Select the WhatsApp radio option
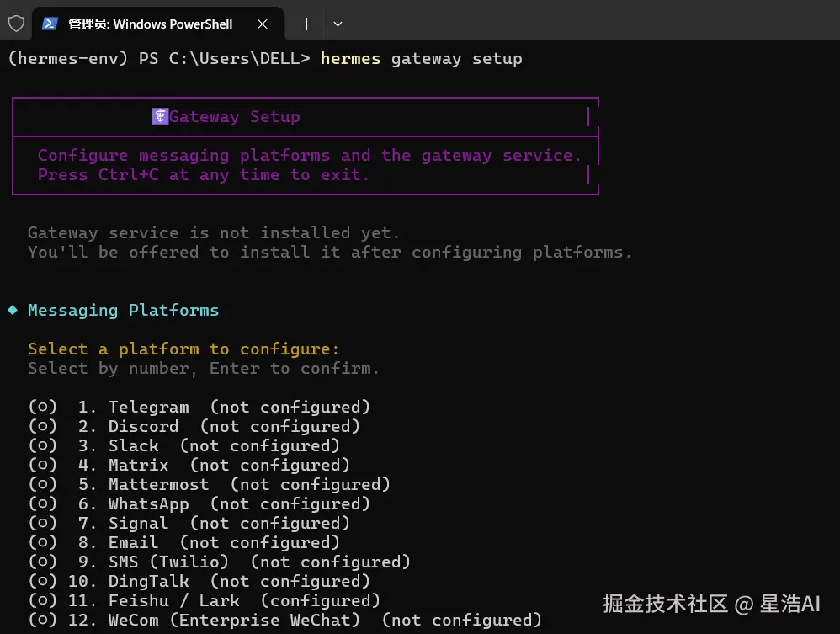The image size is (840, 634). pos(43,504)
